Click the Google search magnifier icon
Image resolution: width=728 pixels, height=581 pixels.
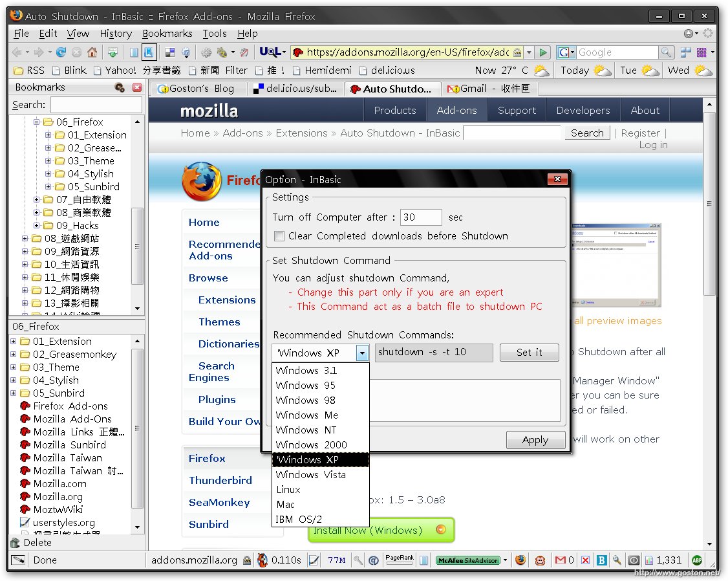[x=666, y=52]
